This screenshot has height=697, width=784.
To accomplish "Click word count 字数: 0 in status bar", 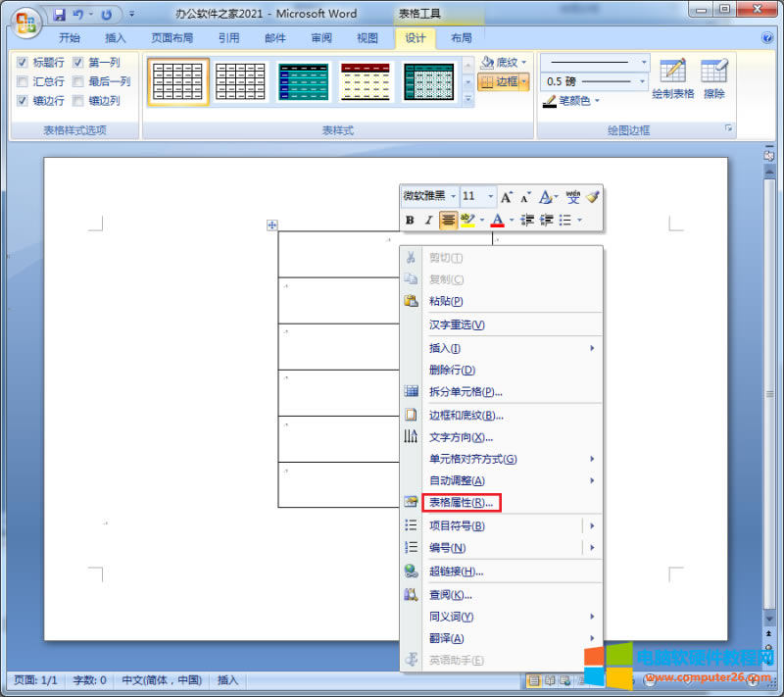I will pyautogui.click(x=89, y=680).
